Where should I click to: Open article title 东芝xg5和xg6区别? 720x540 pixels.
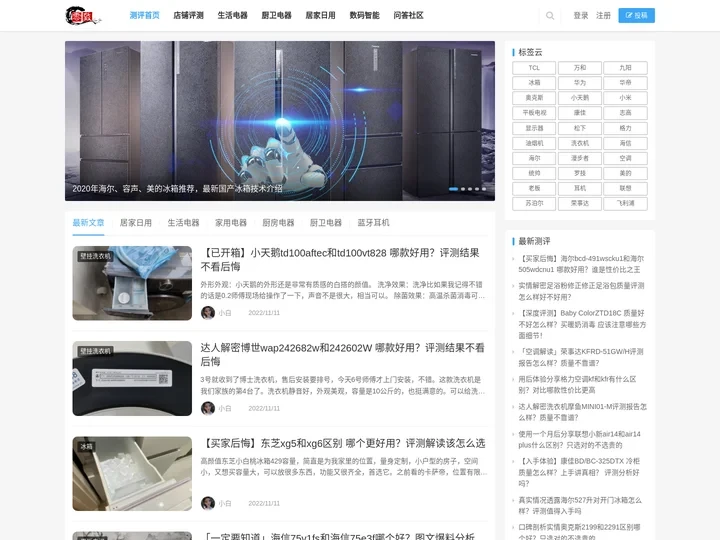(x=343, y=443)
